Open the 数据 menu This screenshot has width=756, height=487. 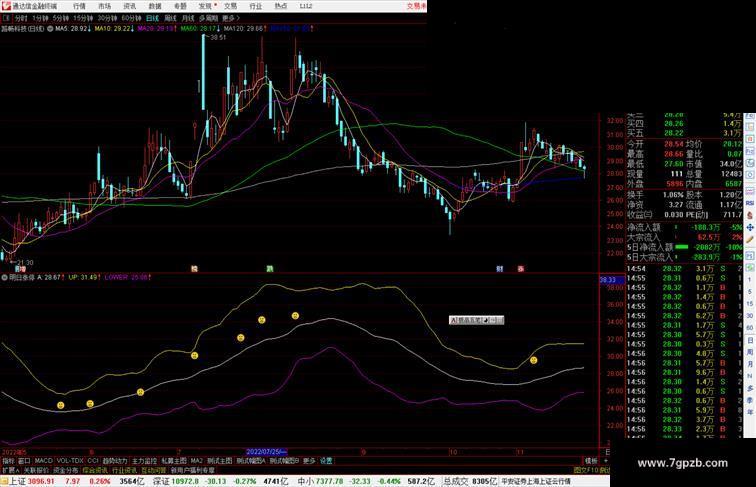(x=155, y=6)
